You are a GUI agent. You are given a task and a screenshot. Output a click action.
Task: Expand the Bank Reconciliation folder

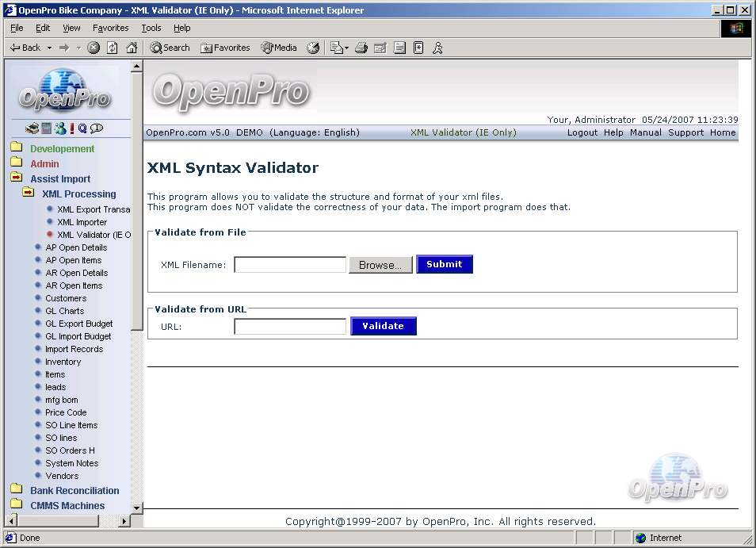[16, 490]
